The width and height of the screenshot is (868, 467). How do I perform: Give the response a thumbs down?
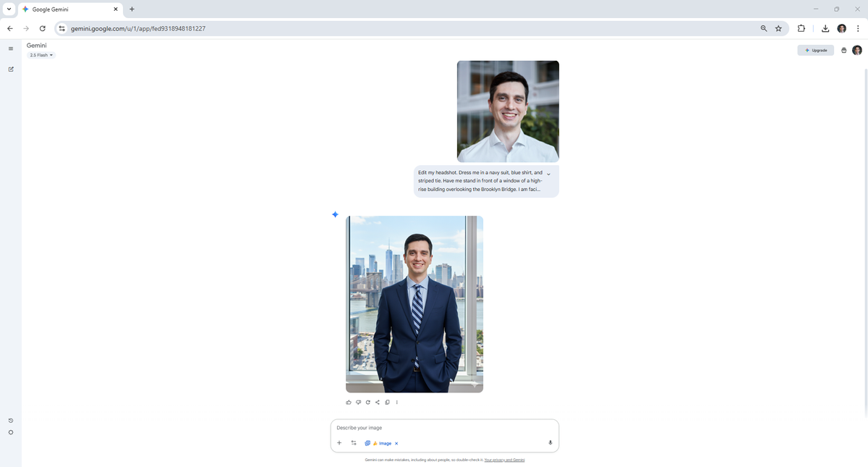[358, 403]
